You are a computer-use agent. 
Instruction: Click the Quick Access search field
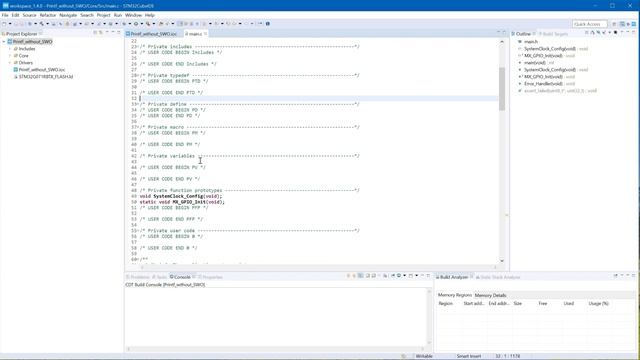coord(590,24)
